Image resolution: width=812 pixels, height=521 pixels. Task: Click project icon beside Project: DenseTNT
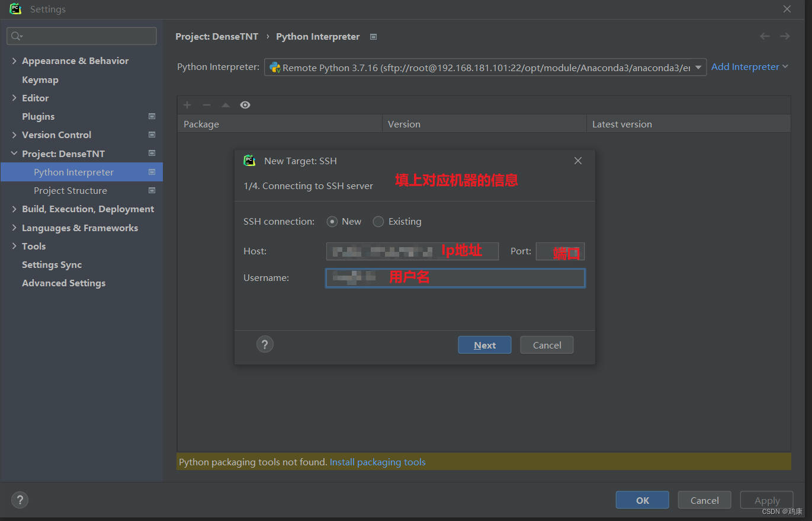(x=152, y=154)
